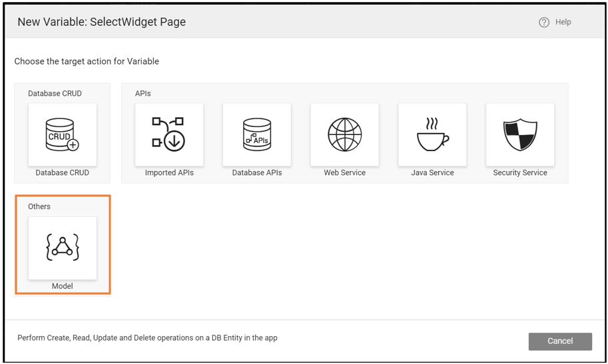The width and height of the screenshot is (608, 364).
Task: Pick the Database APIs icon tile
Action: coord(257,134)
